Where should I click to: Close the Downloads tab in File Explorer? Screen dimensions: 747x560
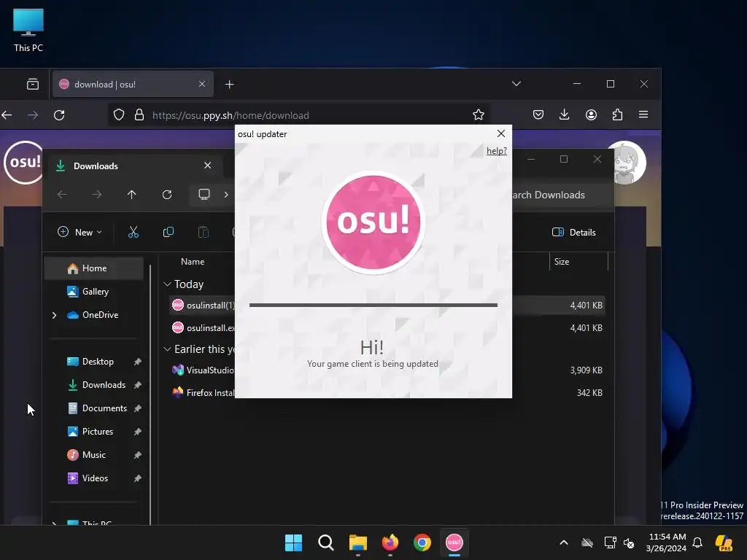click(x=207, y=166)
